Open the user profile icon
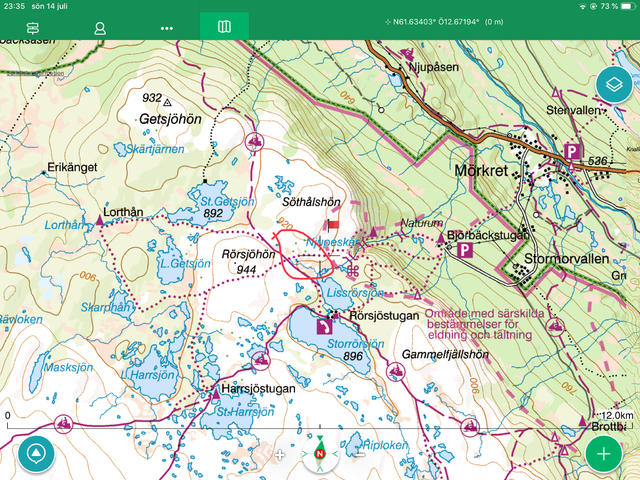This screenshot has width=640, height=480. (100, 27)
